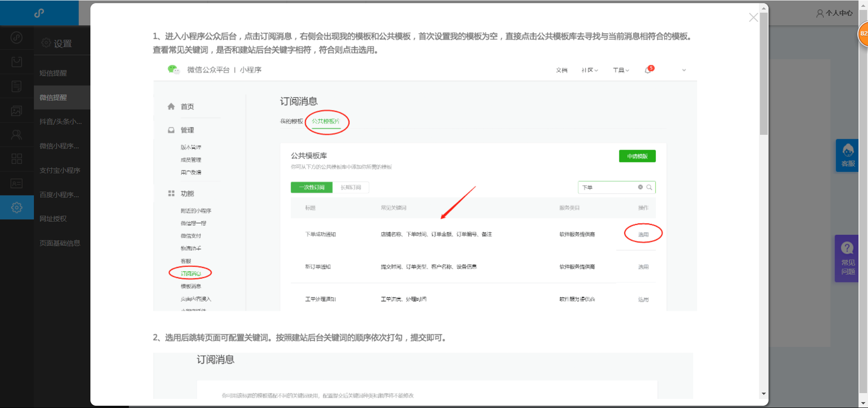
Task: Click the popup scrollbar thumb
Action: (x=764, y=74)
